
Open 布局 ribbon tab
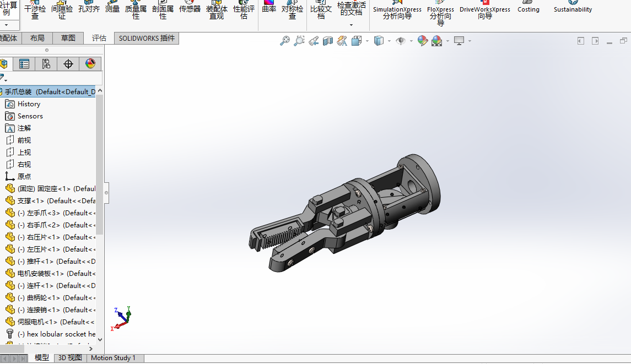(37, 38)
